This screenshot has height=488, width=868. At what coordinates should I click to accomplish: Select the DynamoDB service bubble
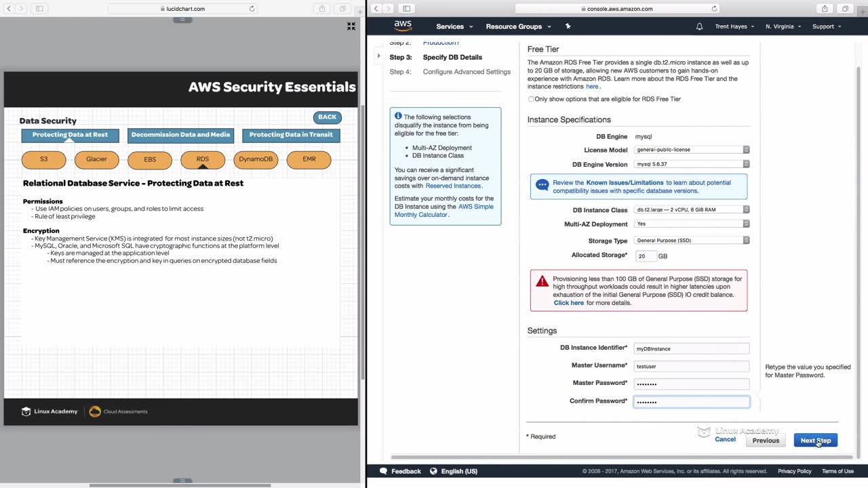pos(256,160)
